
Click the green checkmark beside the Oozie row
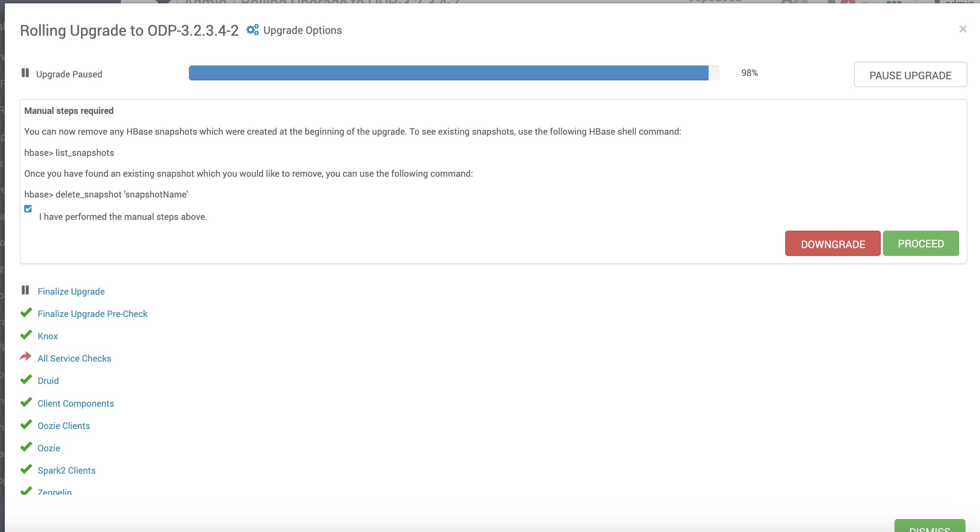(x=26, y=447)
